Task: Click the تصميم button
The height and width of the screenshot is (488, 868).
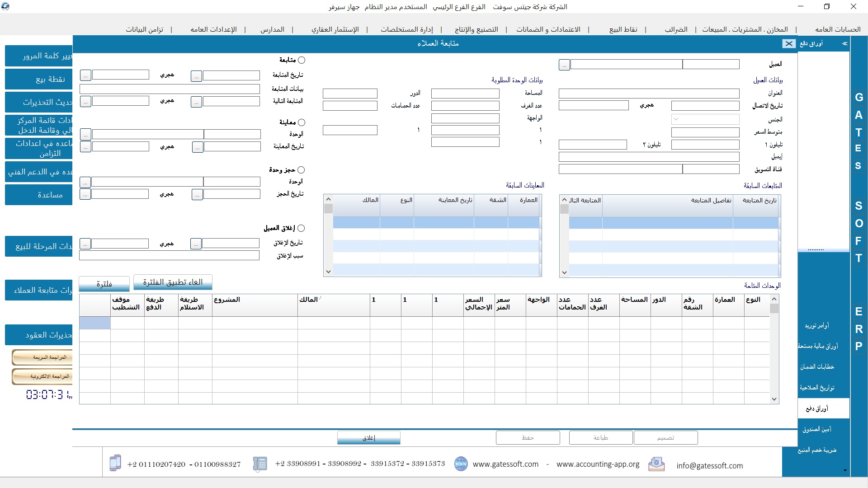Action: 665,437
